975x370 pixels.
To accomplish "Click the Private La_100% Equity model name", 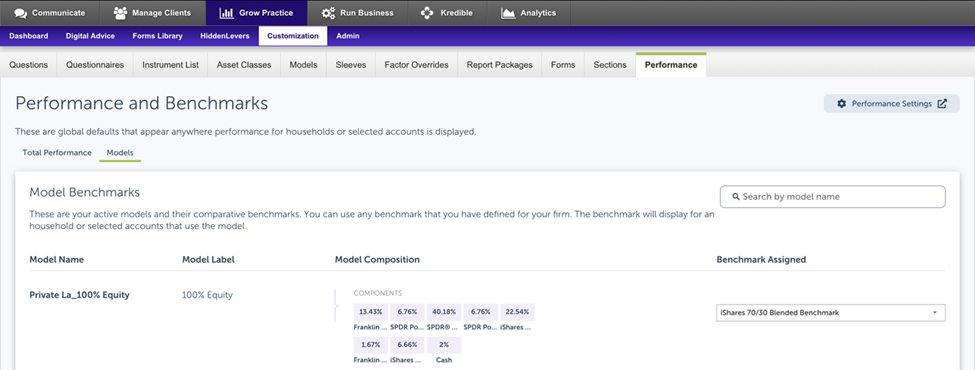I will coord(80,295).
